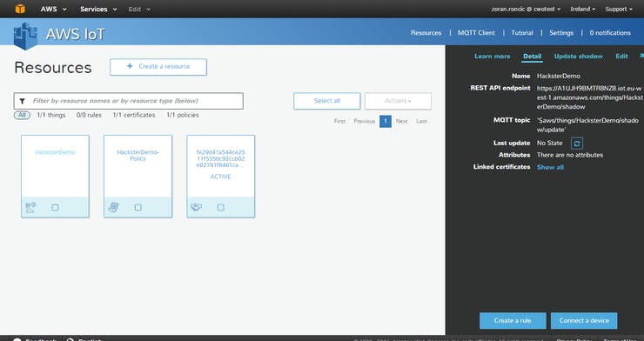Expand the Services menu
The height and width of the screenshot is (341, 644).
pos(98,9)
